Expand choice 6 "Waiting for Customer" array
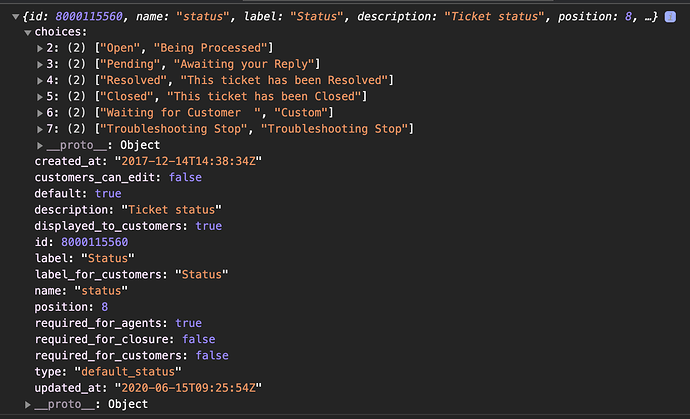The width and height of the screenshot is (690, 419). click(40, 113)
